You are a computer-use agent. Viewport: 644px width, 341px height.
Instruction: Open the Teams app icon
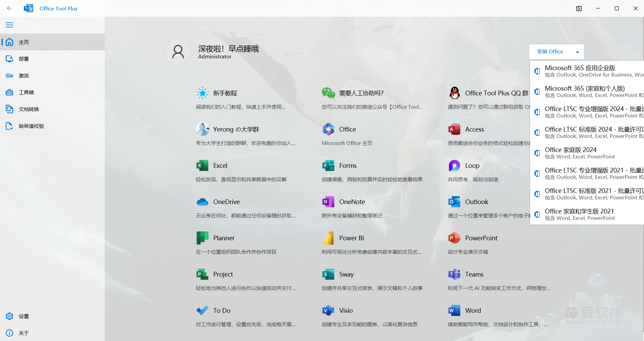[455, 274]
